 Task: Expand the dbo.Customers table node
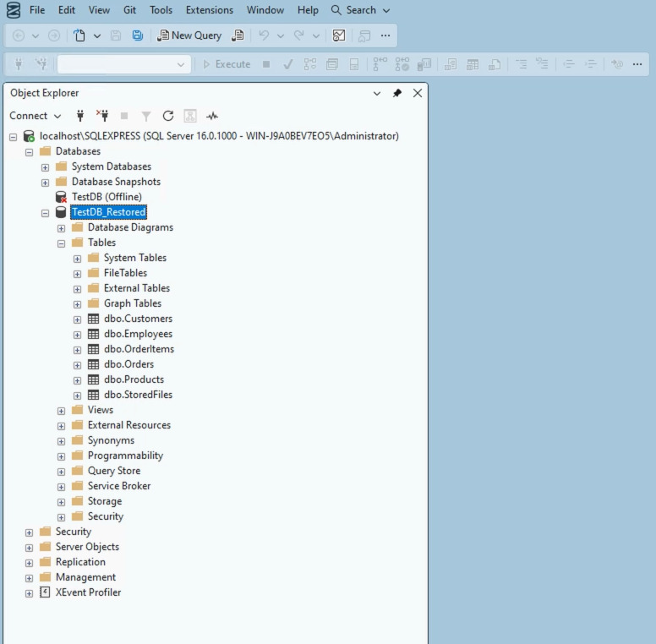pyautogui.click(x=78, y=320)
